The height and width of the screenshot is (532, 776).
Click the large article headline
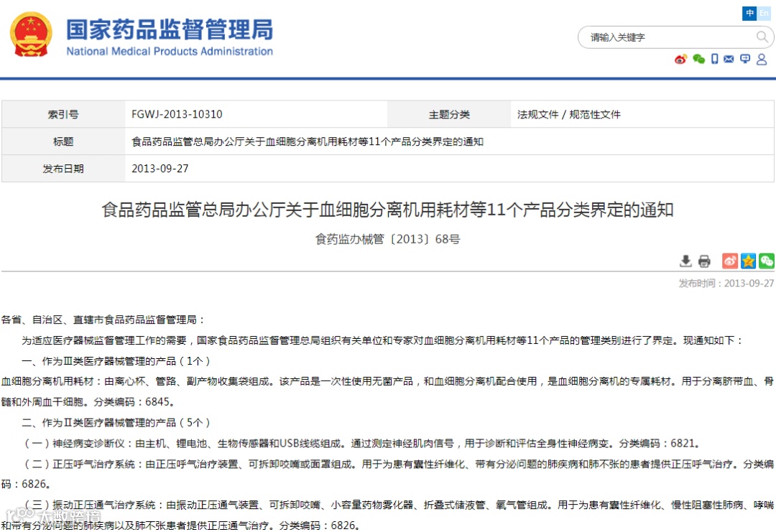pyautogui.click(x=387, y=210)
